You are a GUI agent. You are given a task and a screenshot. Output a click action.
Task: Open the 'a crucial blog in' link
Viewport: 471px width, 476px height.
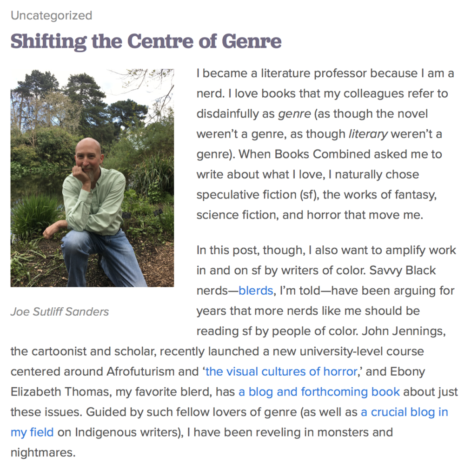pyautogui.click(x=404, y=412)
